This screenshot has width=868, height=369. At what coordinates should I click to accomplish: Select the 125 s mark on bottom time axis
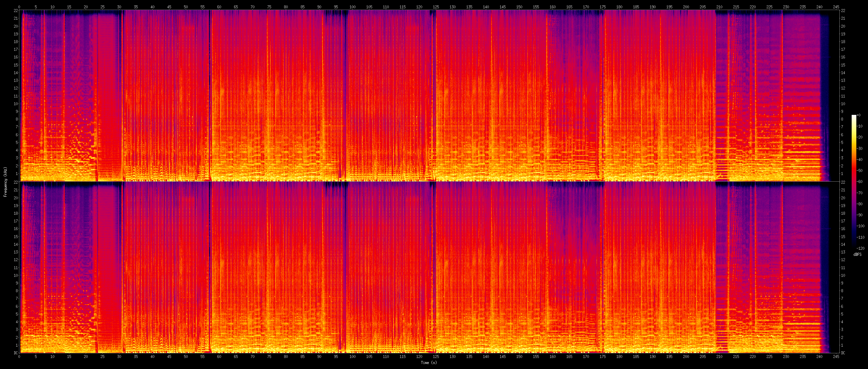(436, 357)
